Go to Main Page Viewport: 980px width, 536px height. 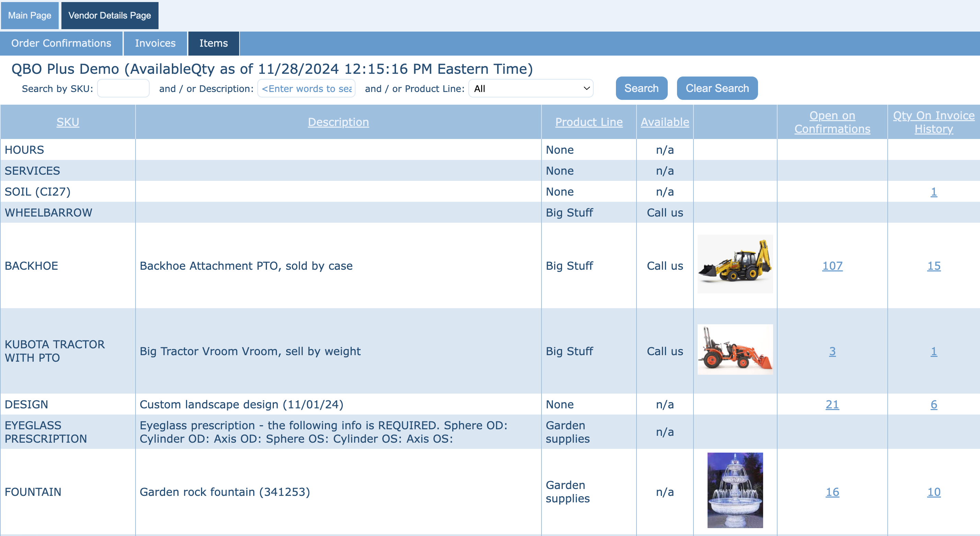(30, 15)
